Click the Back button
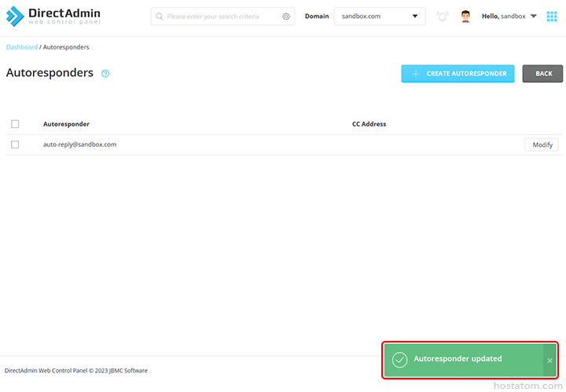566x392 pixels. point(542,74)
